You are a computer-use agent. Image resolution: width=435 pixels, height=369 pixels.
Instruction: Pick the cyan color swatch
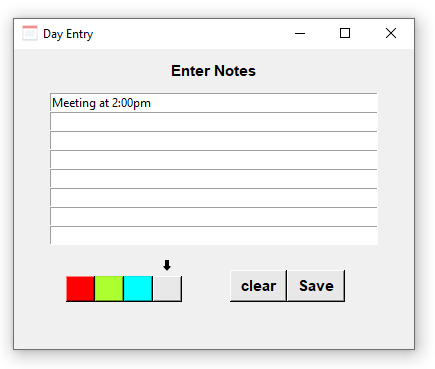coord(138,289)
